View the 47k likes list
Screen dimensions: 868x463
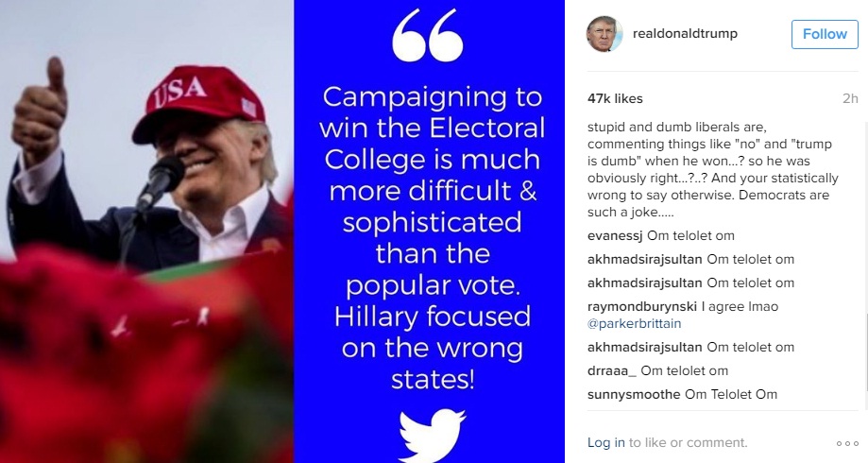pos(615,98)
